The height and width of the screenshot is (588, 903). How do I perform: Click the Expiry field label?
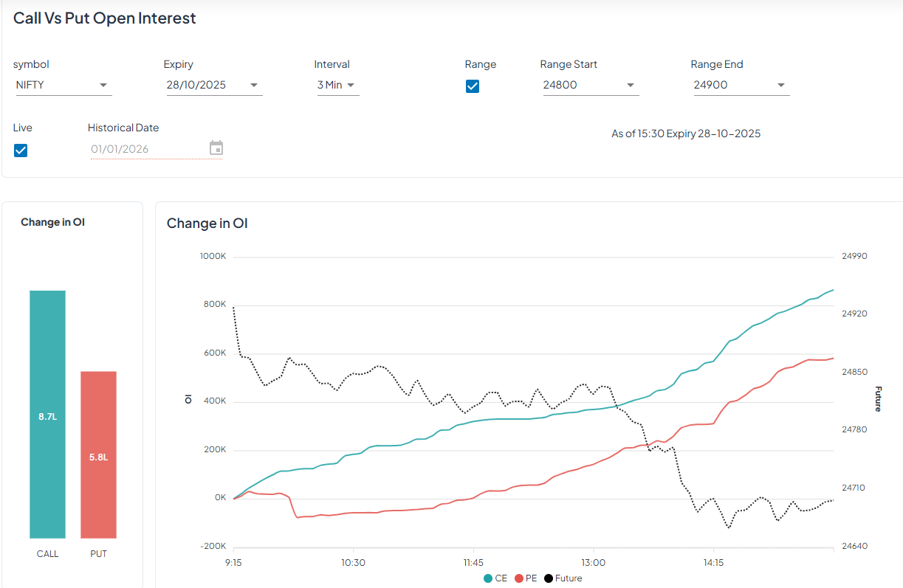click(179, 64)
